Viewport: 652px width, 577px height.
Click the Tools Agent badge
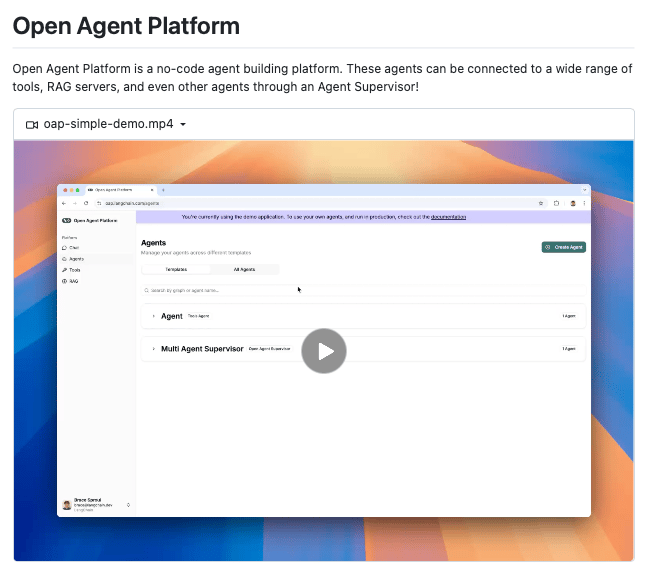click(198, 316)
